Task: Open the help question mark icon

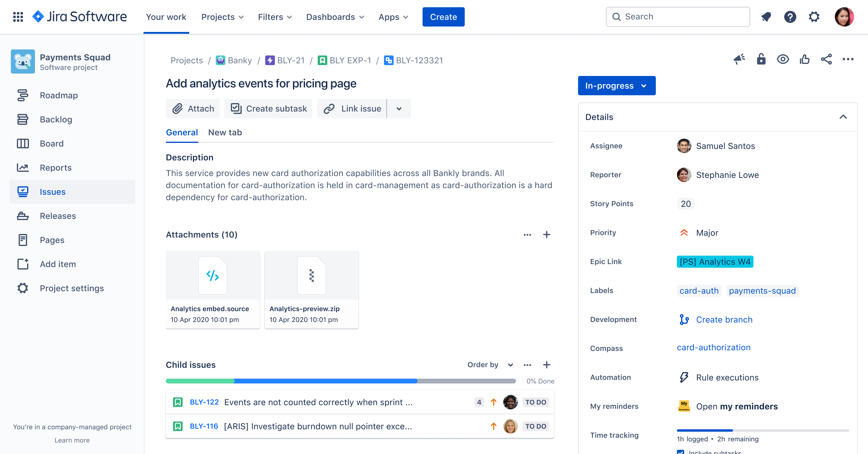Action: [790, 17]
